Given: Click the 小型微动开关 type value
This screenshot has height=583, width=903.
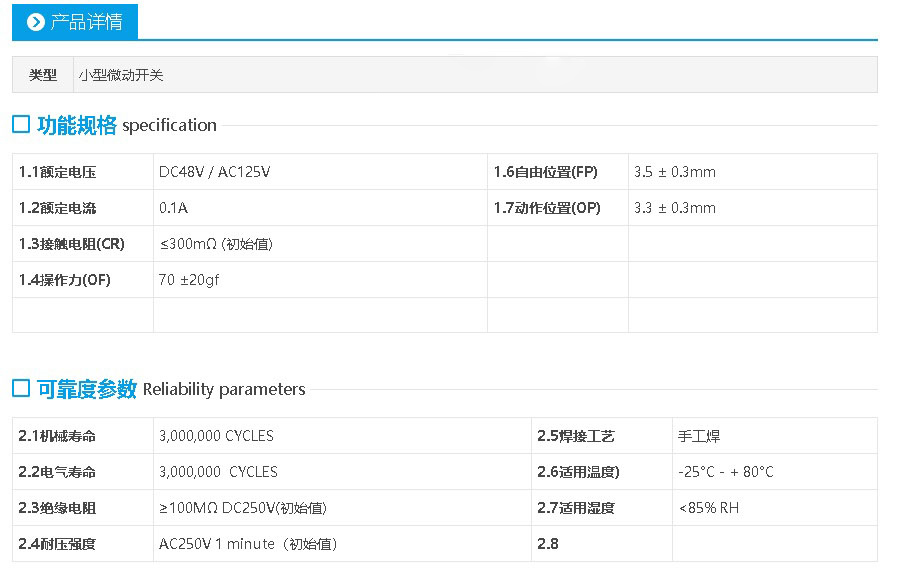Looking at the screenshot, I should (121, 75).
